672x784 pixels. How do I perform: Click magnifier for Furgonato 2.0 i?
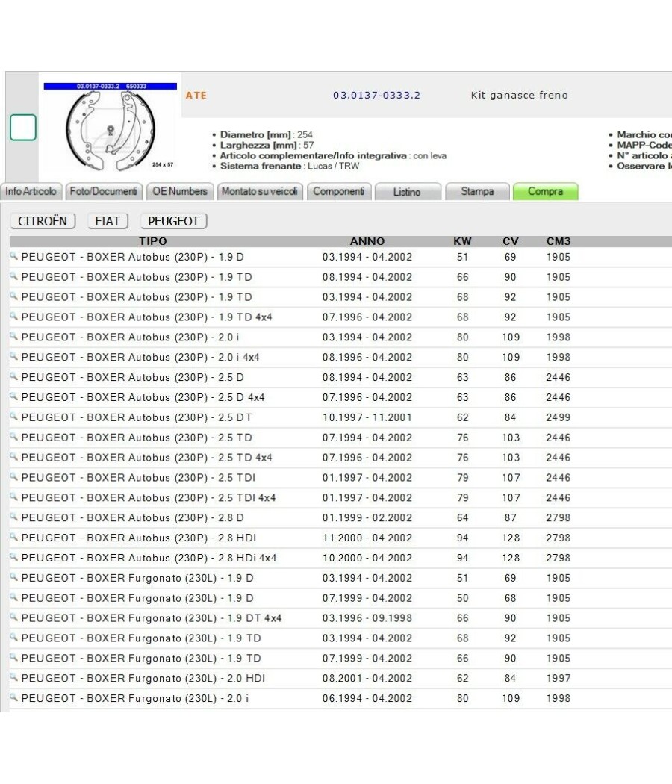pyautogui.click(x=13, y=697)
